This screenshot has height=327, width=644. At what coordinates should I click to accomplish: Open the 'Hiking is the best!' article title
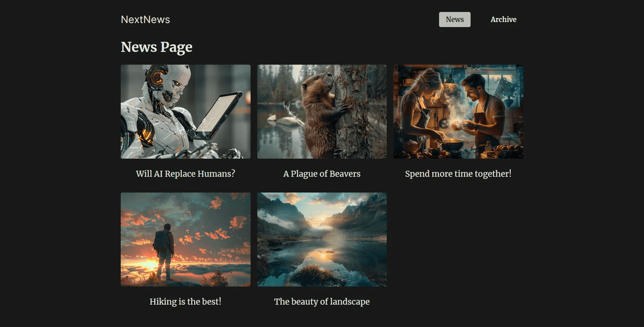coord(185,301)
